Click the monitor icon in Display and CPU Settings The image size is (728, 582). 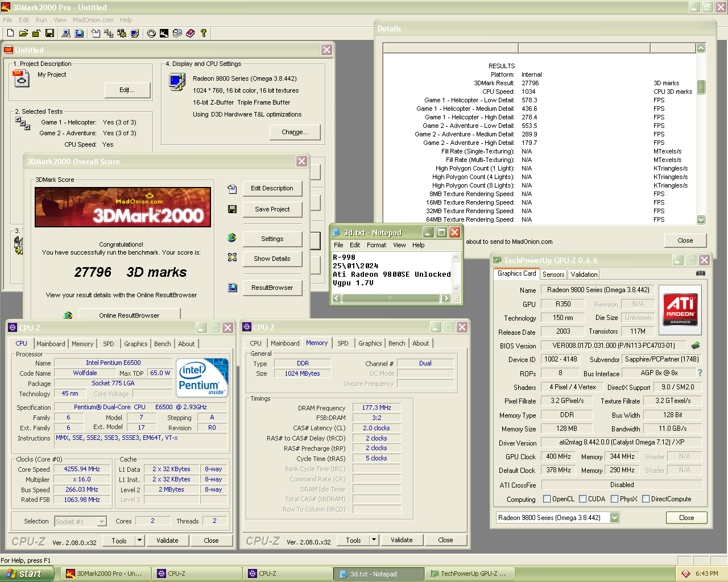click(177, 82)
